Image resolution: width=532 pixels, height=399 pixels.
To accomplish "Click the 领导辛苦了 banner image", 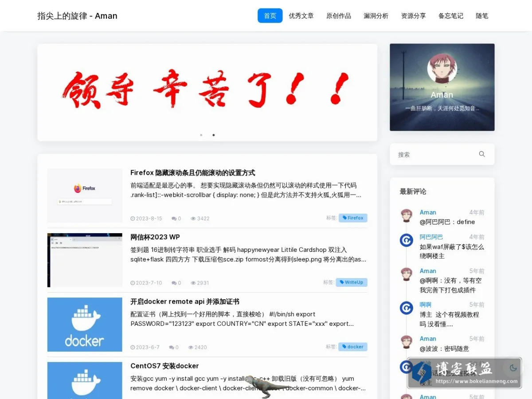I will [x=207, y=92].
